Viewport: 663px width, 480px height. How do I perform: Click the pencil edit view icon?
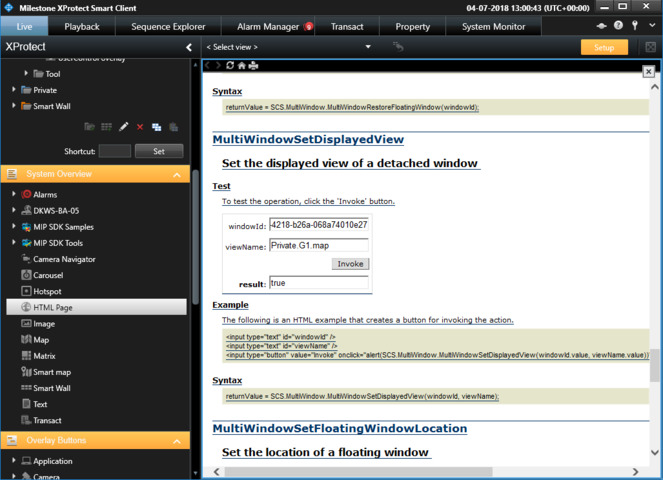pos(123,127)
